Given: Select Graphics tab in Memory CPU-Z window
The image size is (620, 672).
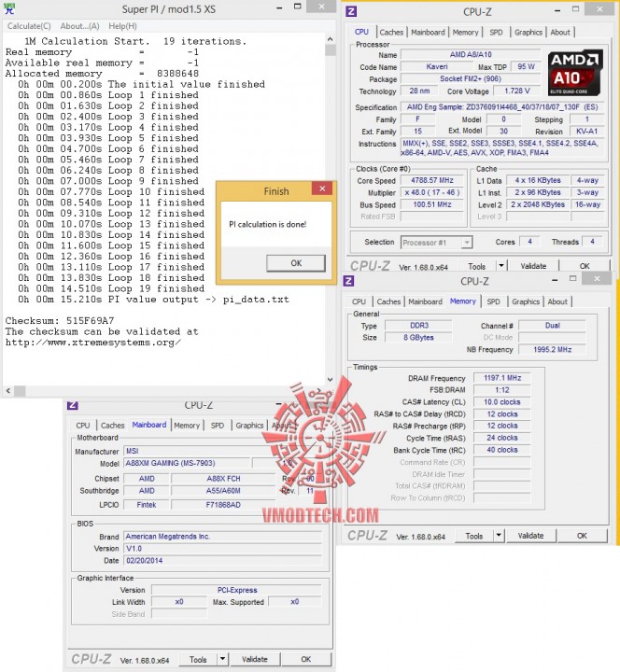Looking at the screenshot, I should point(526,301).
